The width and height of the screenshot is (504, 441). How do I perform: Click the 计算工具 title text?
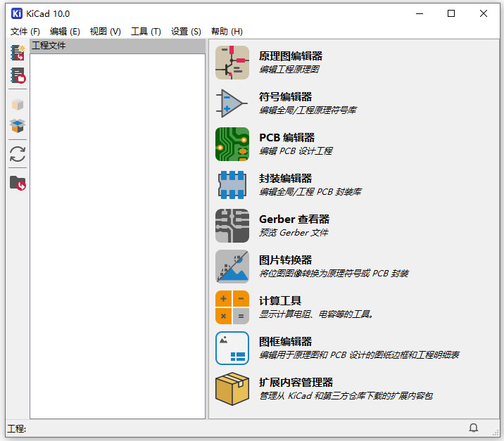[280, 300]
